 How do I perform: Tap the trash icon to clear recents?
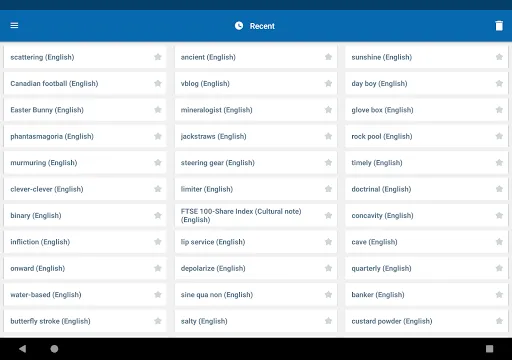(499, 26)
